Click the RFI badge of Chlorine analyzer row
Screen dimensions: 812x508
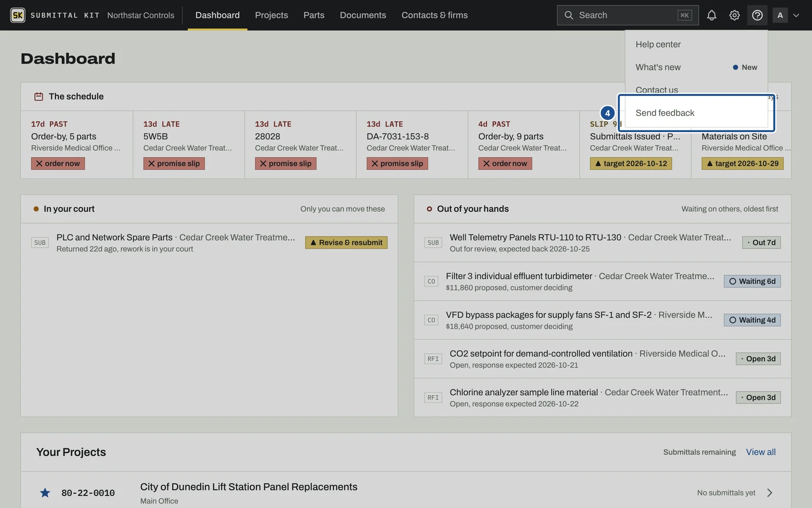click(x=433, y=398)
